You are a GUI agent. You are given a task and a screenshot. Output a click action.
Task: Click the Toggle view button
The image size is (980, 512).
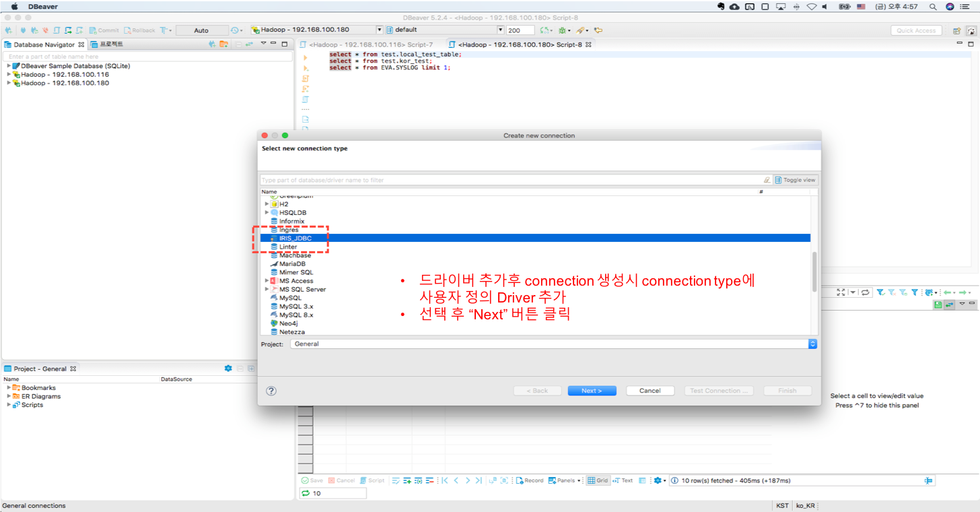click(796, 180)
